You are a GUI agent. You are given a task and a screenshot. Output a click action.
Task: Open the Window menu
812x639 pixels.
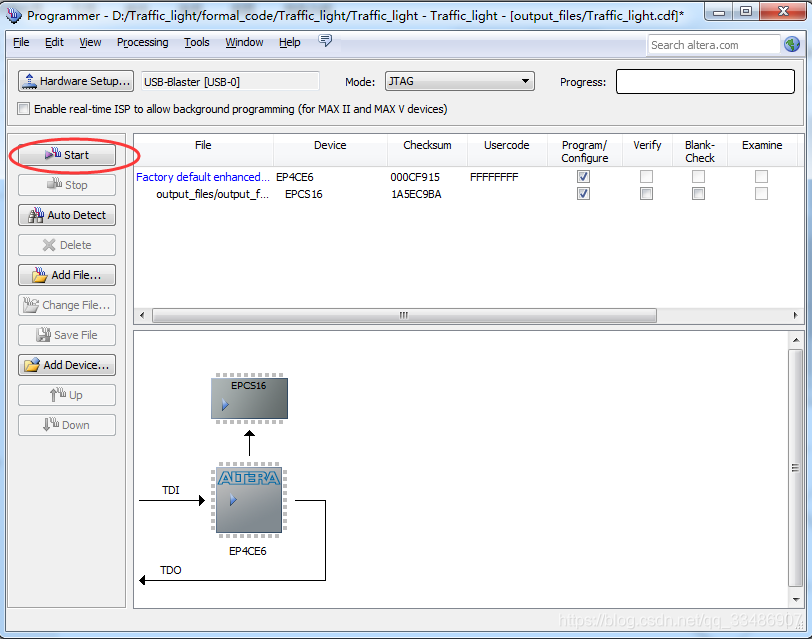click(244, 42)
